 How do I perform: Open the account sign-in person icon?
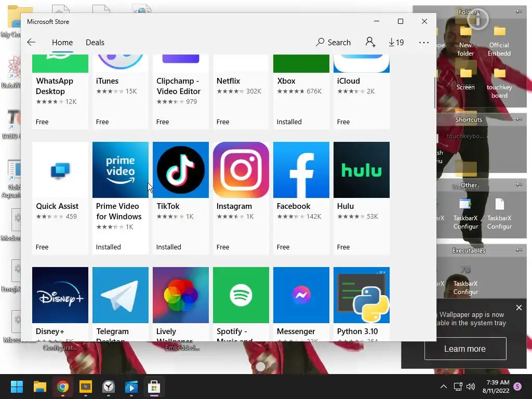click(370, 42)
